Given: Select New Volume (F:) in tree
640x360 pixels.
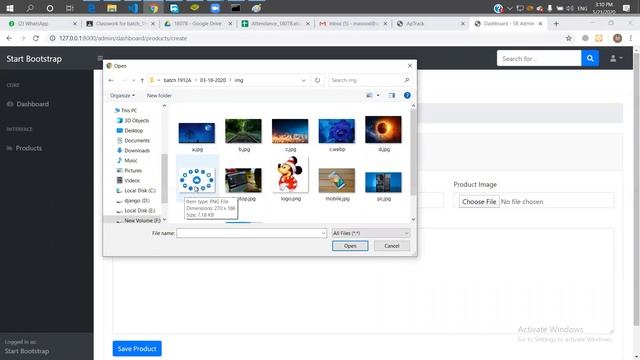Looking at the screenshot, I should pyautogui.click(x=142, y=220).
